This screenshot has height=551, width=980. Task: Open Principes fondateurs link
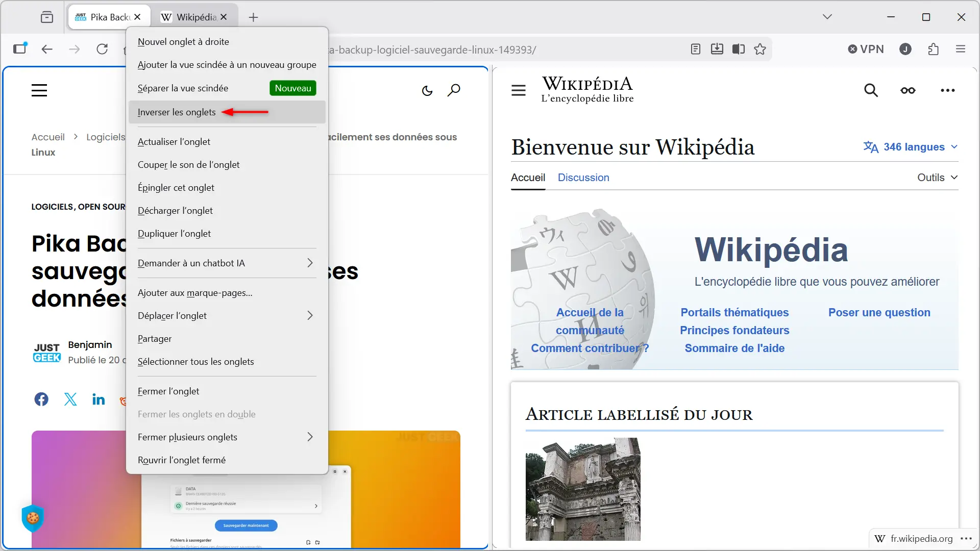pos(734,330)
